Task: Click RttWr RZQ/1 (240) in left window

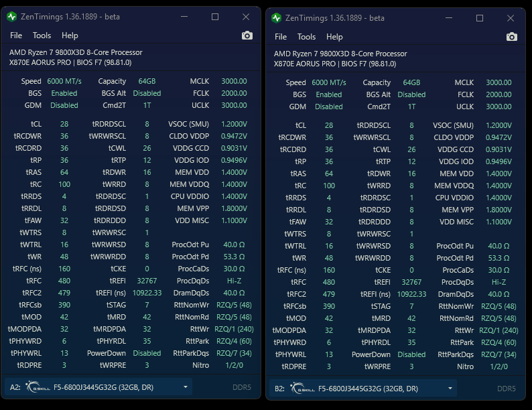Action: [x=234, y=329]
